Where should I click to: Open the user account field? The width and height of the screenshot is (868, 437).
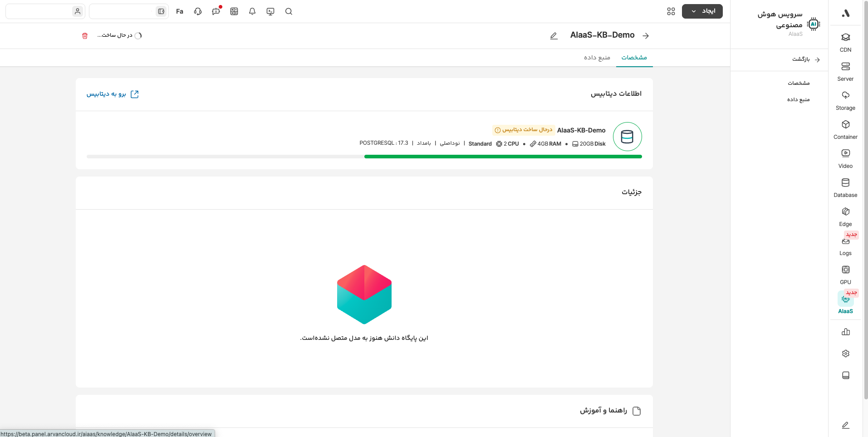[45, 11]
